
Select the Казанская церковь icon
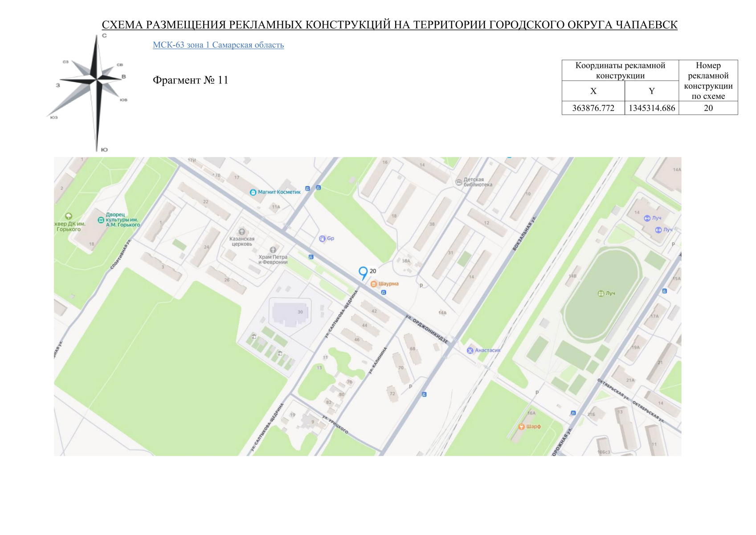(x=241, y=231)
